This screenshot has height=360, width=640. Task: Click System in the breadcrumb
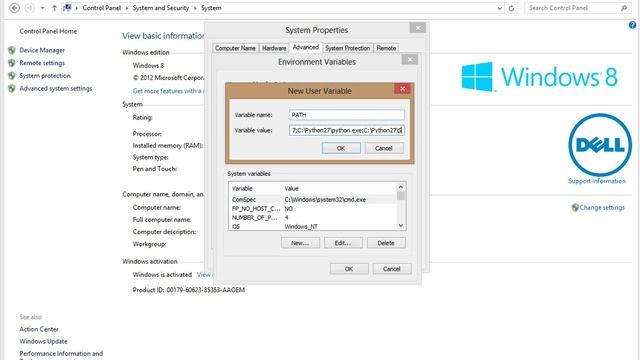pyautogui.click(x=211, y=8)
